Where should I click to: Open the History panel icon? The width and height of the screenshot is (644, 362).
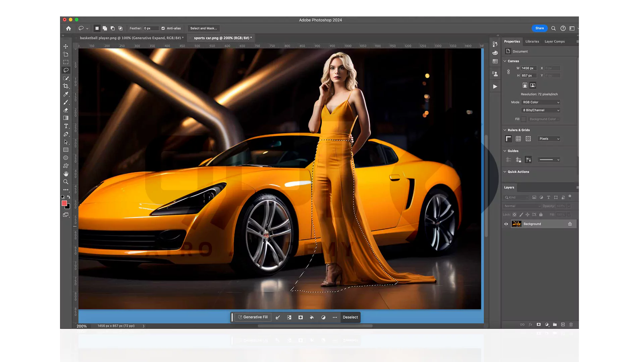(x=495, y=44)
